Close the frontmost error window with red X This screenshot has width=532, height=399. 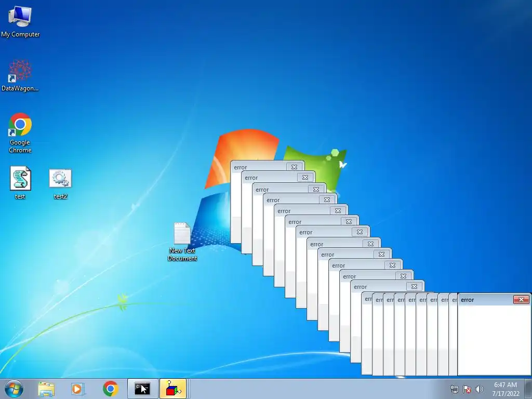click(x=521, y=299)
